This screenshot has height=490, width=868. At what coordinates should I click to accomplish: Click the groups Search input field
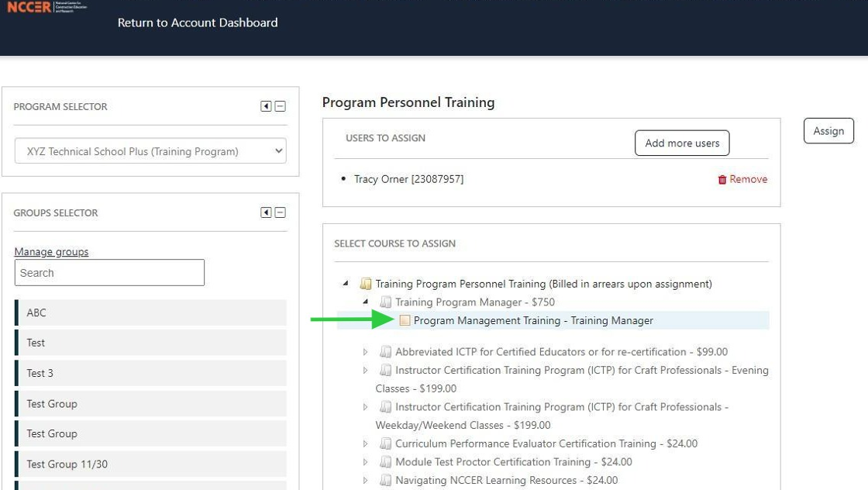(x=109, y=273)
